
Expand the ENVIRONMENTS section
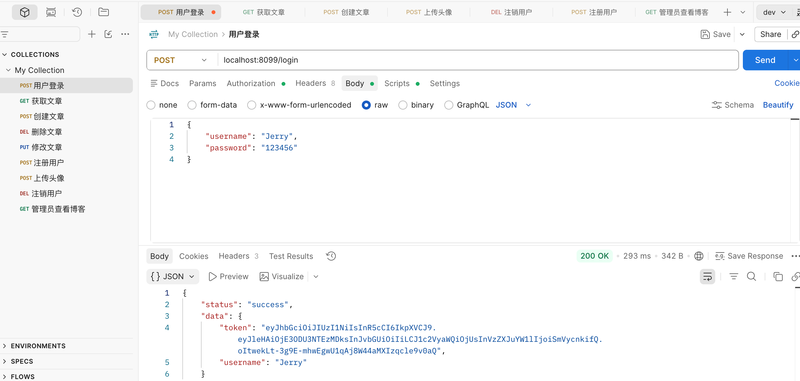point(5,346)
